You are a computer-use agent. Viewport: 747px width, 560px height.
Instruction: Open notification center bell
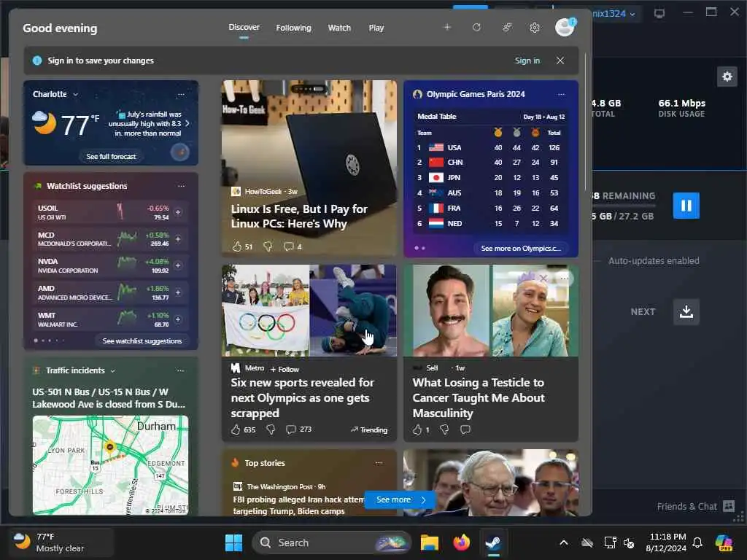697,542
